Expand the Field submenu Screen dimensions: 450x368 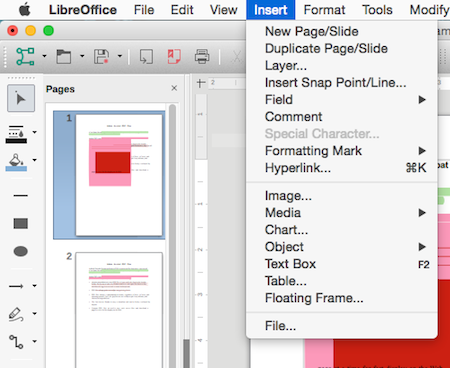click(x=342, y=100)
